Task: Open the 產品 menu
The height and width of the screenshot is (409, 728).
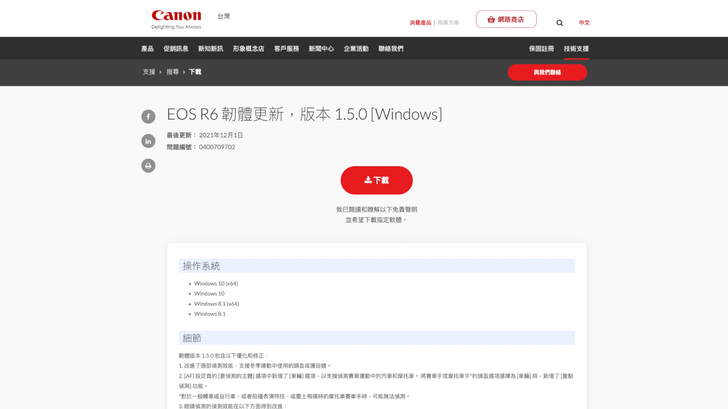Action: click(x=147, y=49)
